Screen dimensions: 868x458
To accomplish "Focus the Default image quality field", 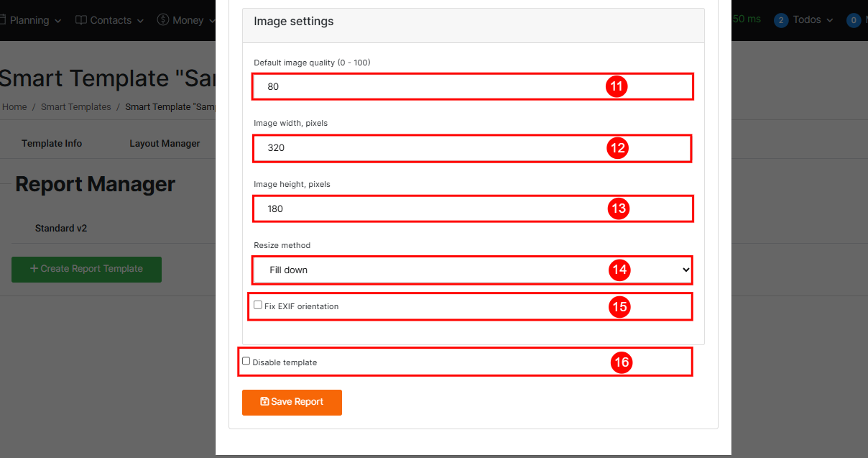I will 431,86.
